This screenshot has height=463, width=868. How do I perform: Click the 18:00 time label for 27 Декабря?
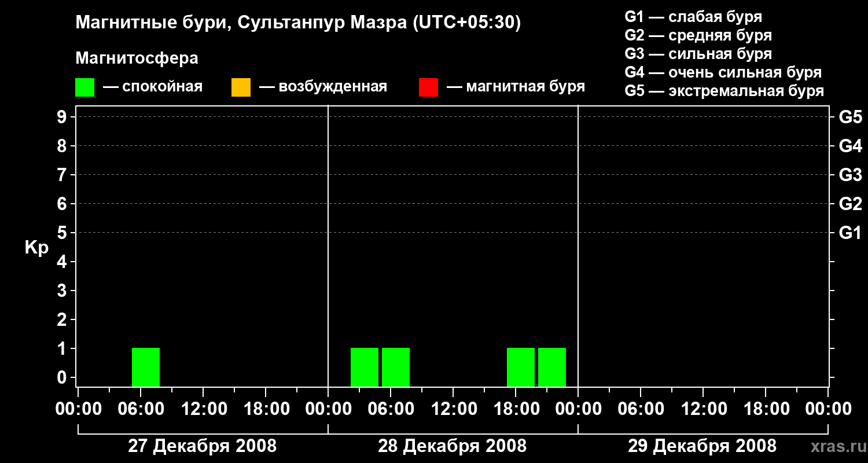coord(266,409)
